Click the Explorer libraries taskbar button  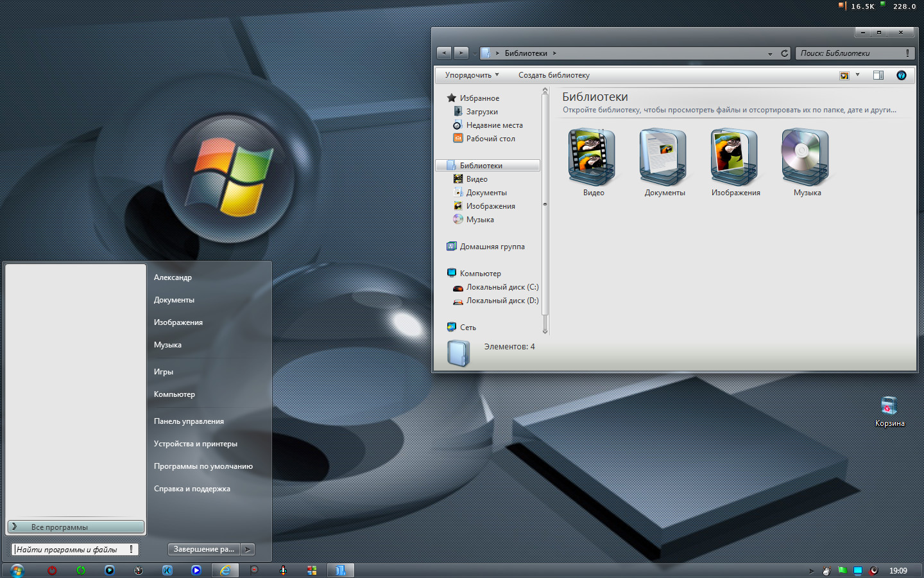click(x=341, y=570)
